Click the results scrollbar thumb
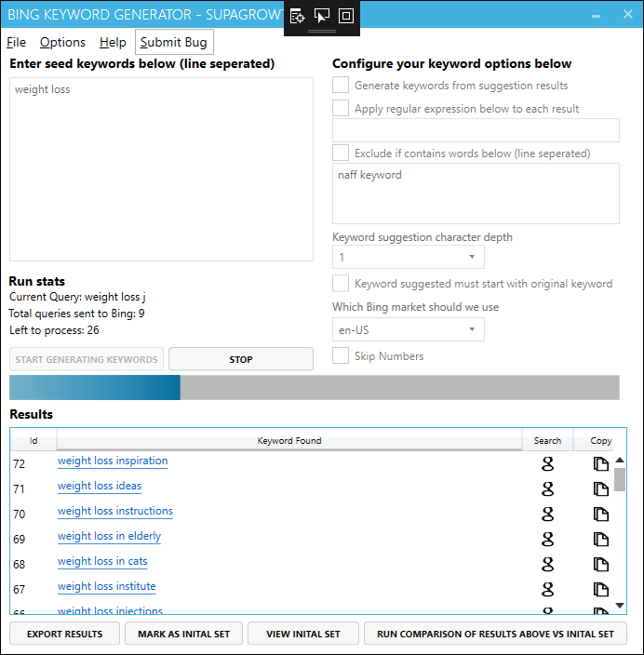The height and width of the screenshot is (655, 644). 620,479
